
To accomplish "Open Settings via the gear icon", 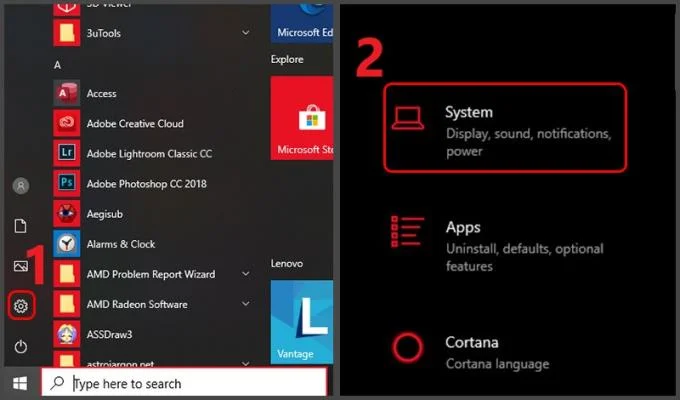I will pos(21,306).
